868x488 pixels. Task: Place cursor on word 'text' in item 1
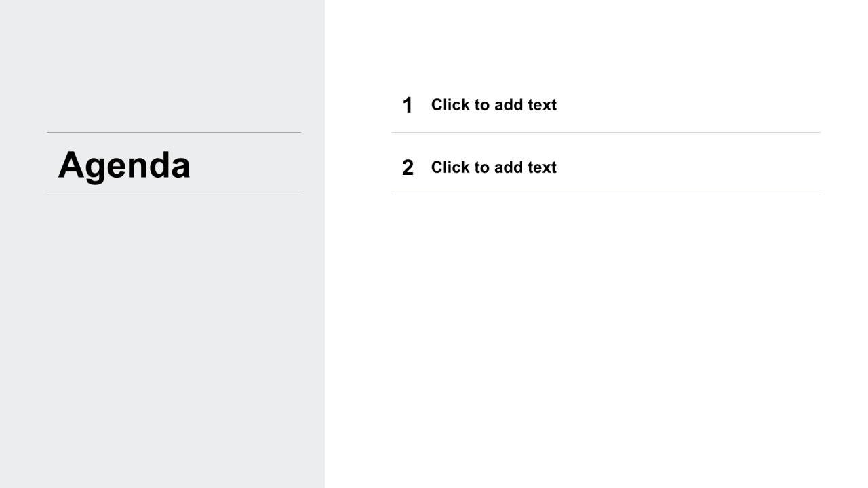pyautogui.click(x=542, y=105)
